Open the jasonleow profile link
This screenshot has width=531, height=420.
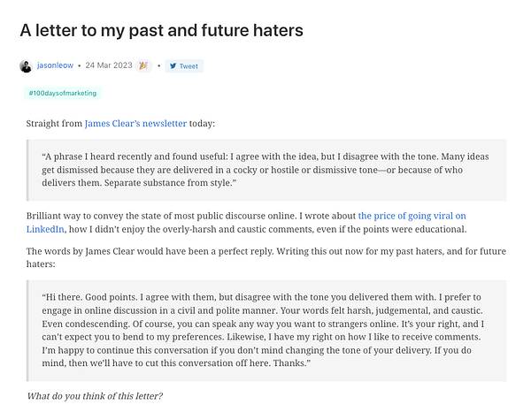pos(54,65)
